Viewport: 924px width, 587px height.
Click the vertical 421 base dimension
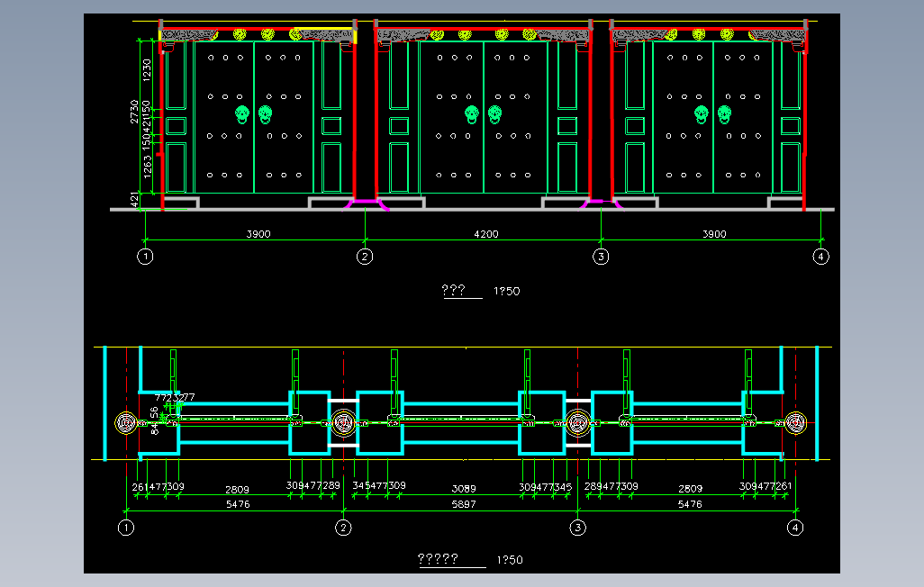[135, 200]
